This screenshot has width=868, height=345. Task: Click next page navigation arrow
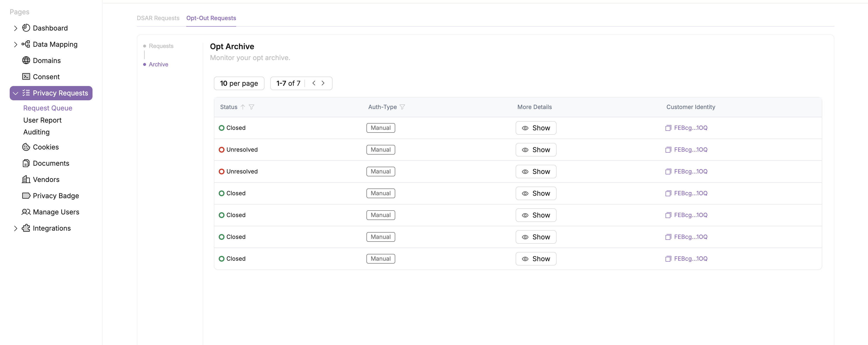(x=323, y=83)
